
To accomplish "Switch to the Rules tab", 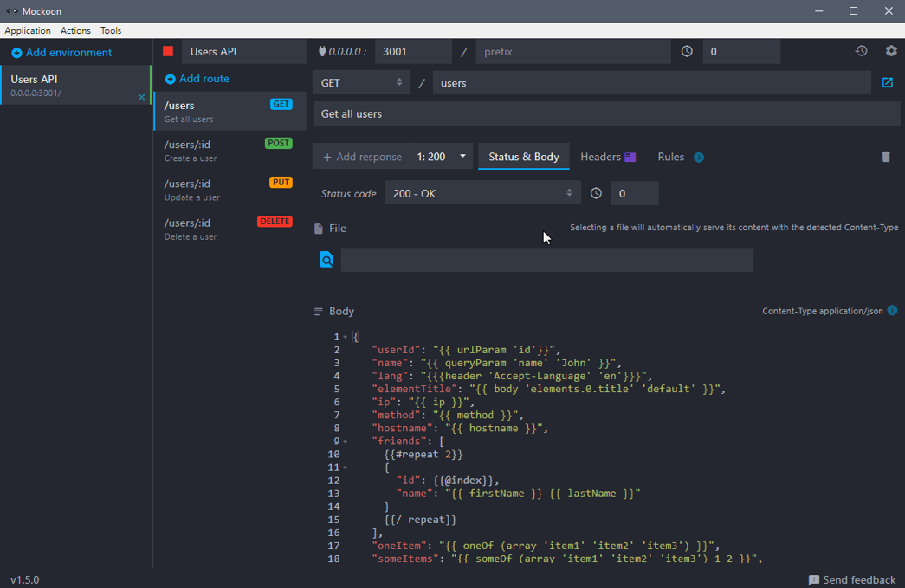I will point(670,157).
